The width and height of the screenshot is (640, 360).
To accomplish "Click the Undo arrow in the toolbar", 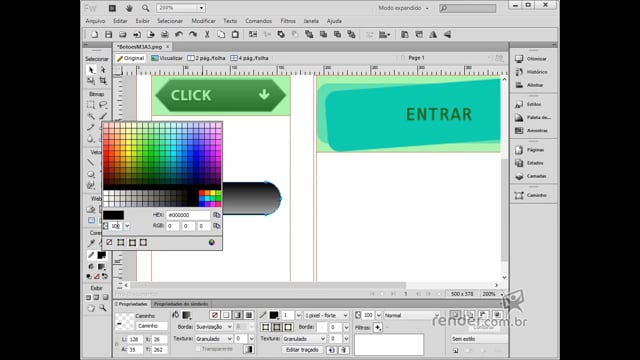I will [179, 35].
